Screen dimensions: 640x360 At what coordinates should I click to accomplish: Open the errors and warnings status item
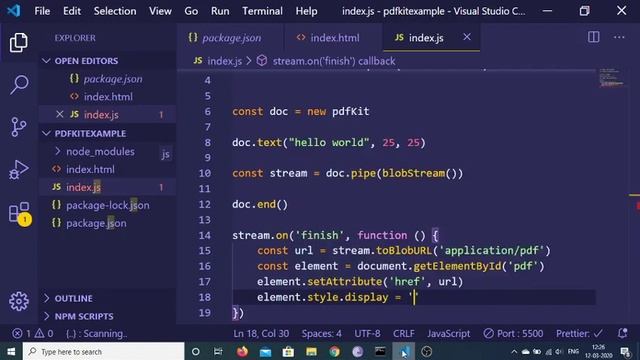point(33,333)
